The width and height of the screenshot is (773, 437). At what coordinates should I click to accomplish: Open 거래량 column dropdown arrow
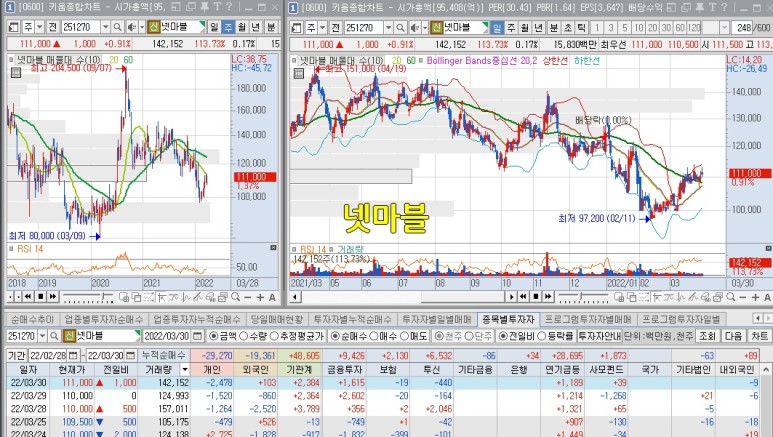185,369
